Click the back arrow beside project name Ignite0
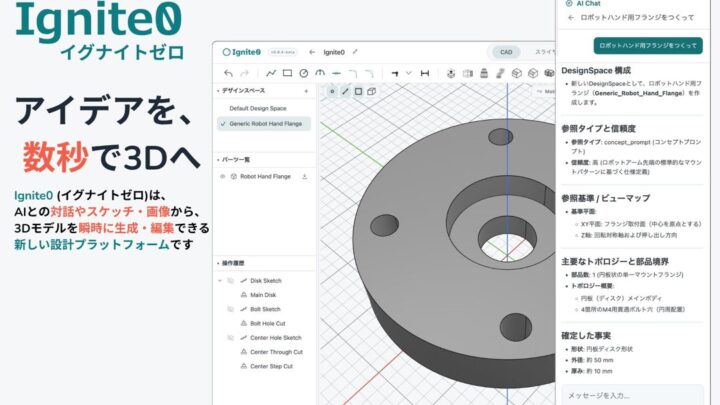 312,52
